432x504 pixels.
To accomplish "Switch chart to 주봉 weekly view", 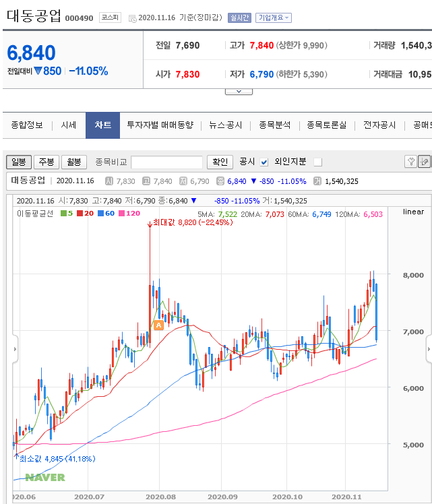I will pyautogui.click(x=47, y=162).
